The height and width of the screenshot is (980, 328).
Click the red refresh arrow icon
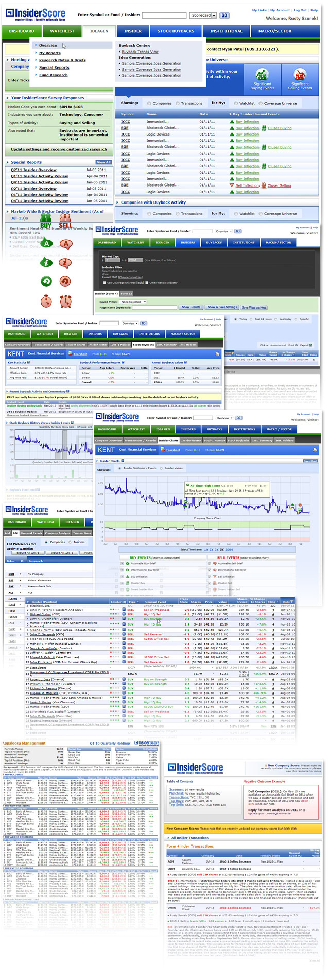65,281
